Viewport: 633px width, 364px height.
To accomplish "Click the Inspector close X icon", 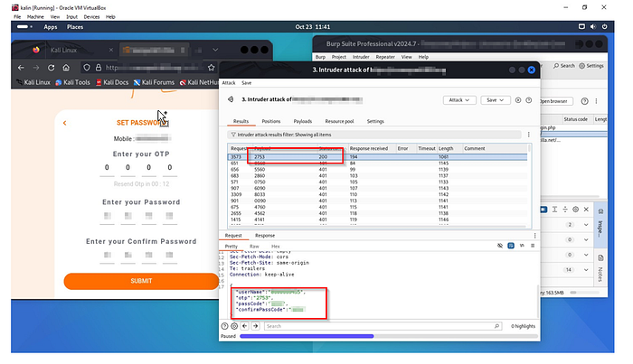I will point(586,210).
